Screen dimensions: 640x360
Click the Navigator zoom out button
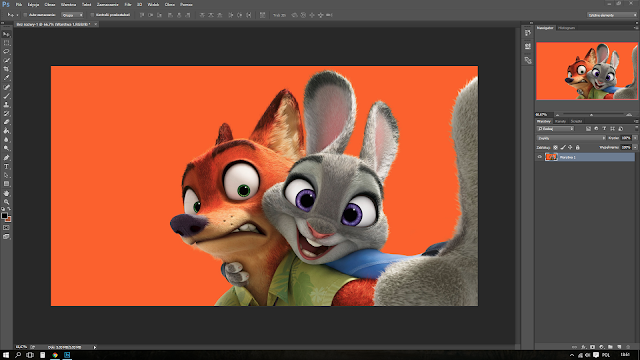click(557, 115)
